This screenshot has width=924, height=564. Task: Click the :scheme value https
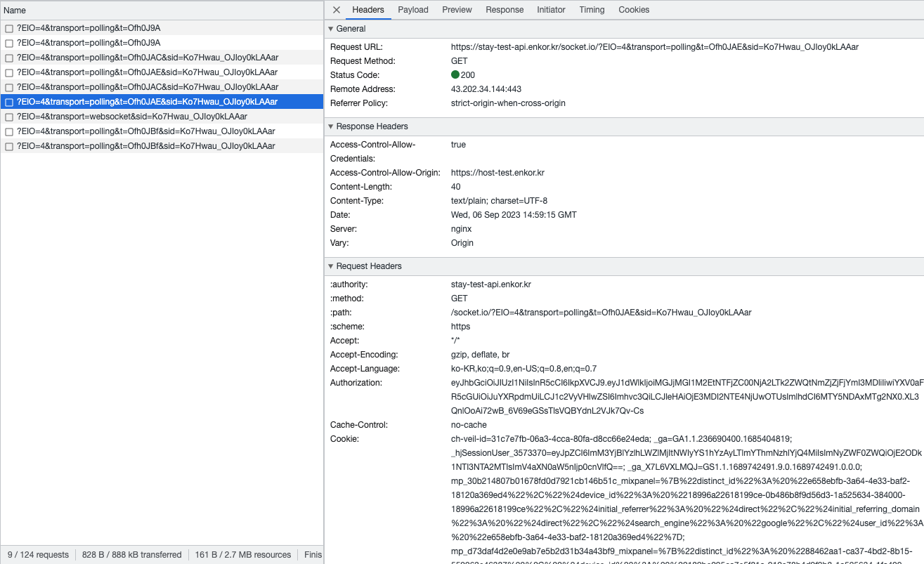[461, 327]
